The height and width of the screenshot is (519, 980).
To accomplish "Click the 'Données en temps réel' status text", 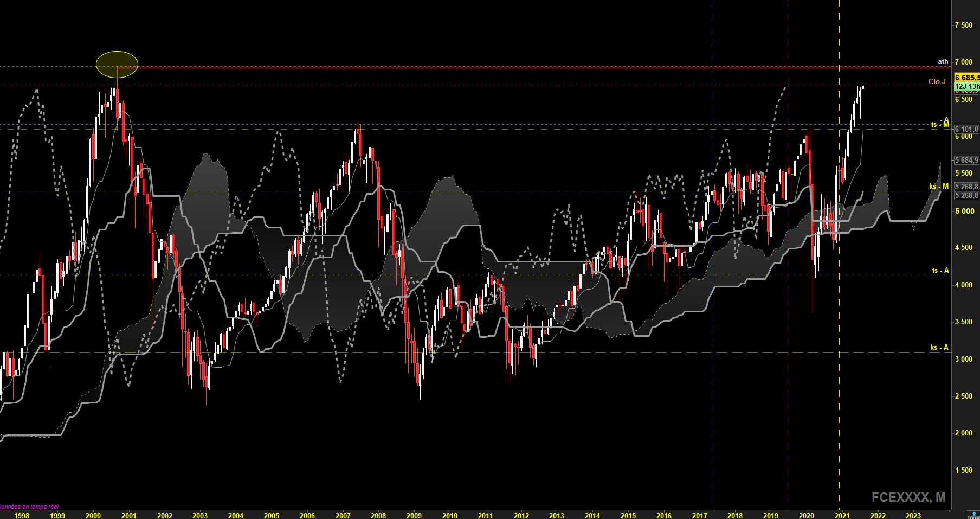I will point(29,507).
